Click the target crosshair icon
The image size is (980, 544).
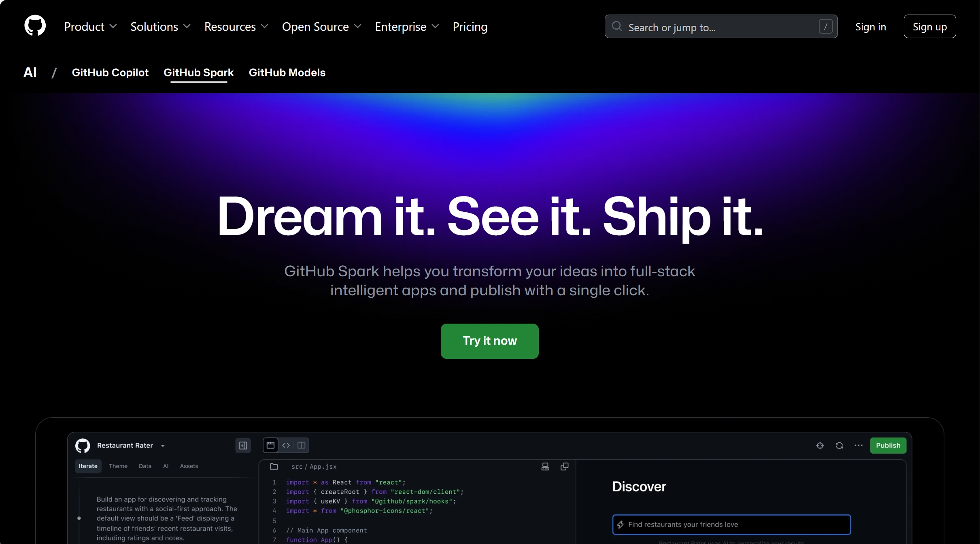click(x=820, y=446)
